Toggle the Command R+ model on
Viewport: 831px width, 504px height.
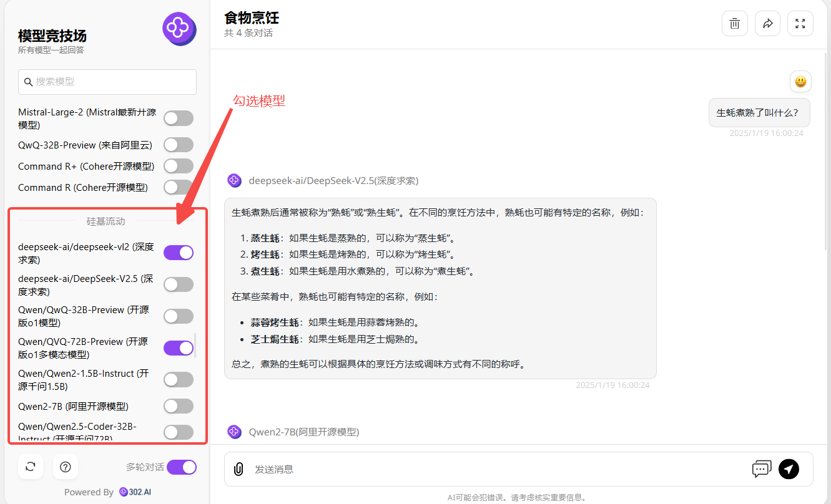(179, 166)
